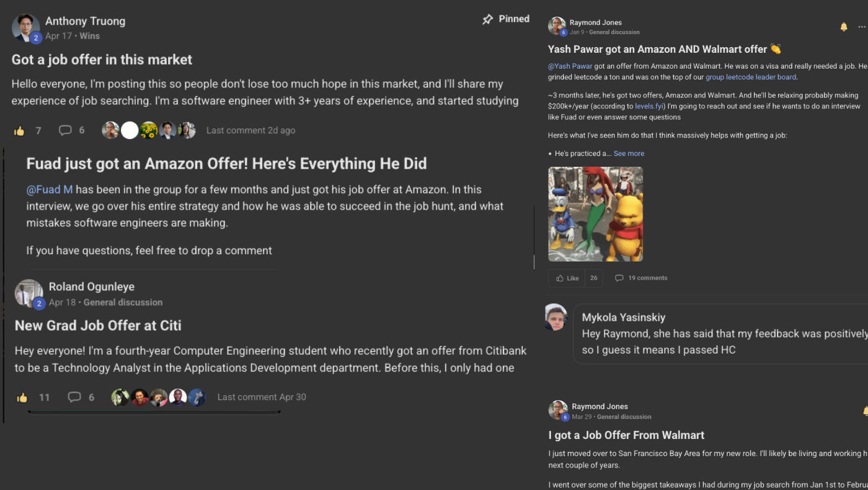Open comments on Roland Ogunleye's post

pos(74,397)
